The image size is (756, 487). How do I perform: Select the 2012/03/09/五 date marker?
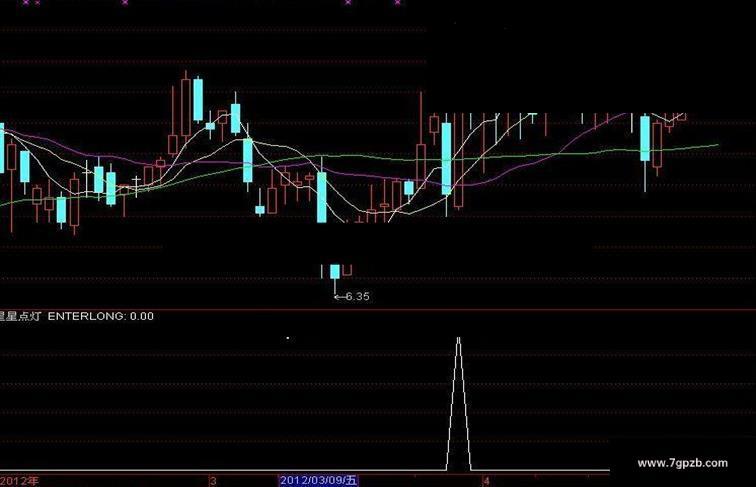pos(319,480)
